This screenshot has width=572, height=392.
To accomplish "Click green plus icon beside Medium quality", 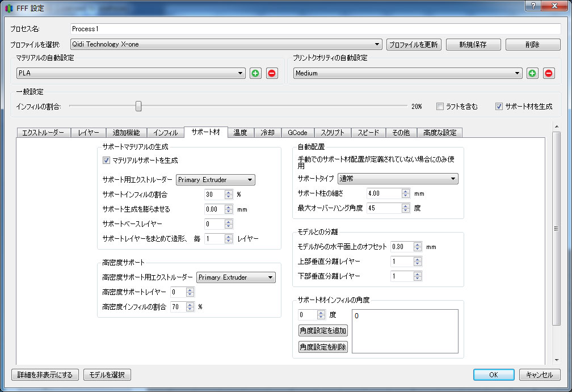I will [x=532, y=73].
